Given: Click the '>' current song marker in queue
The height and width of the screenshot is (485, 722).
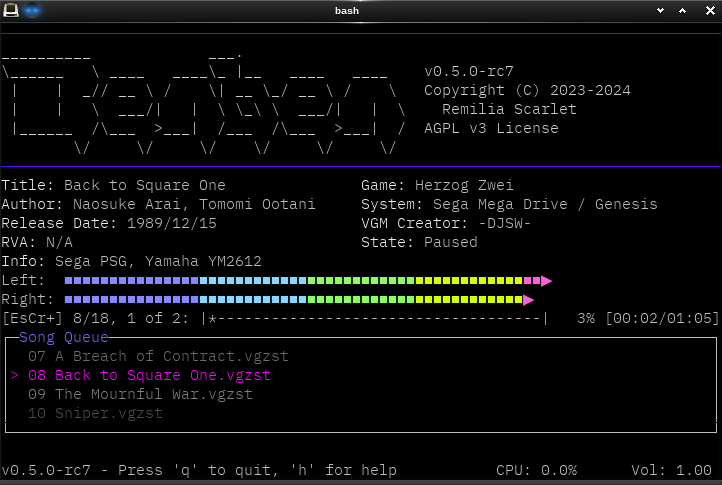Looking at the screenshot, I should tap(14, 375).
